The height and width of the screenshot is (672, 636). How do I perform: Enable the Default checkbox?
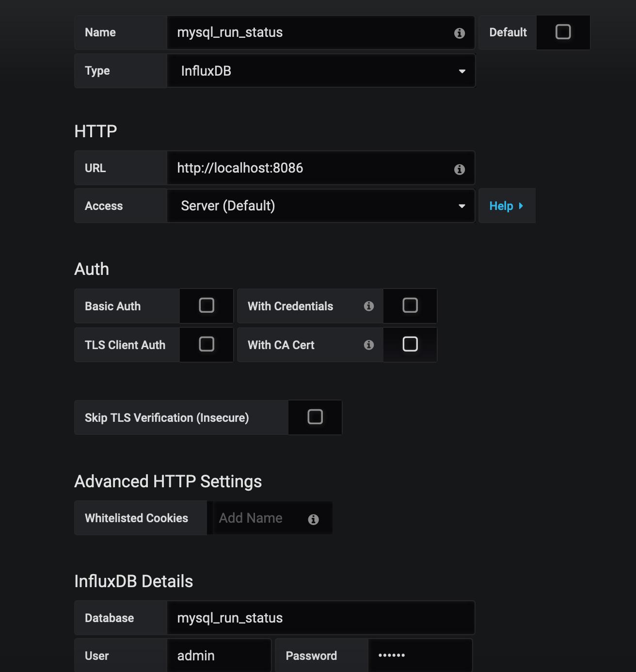tap(563, 32)
